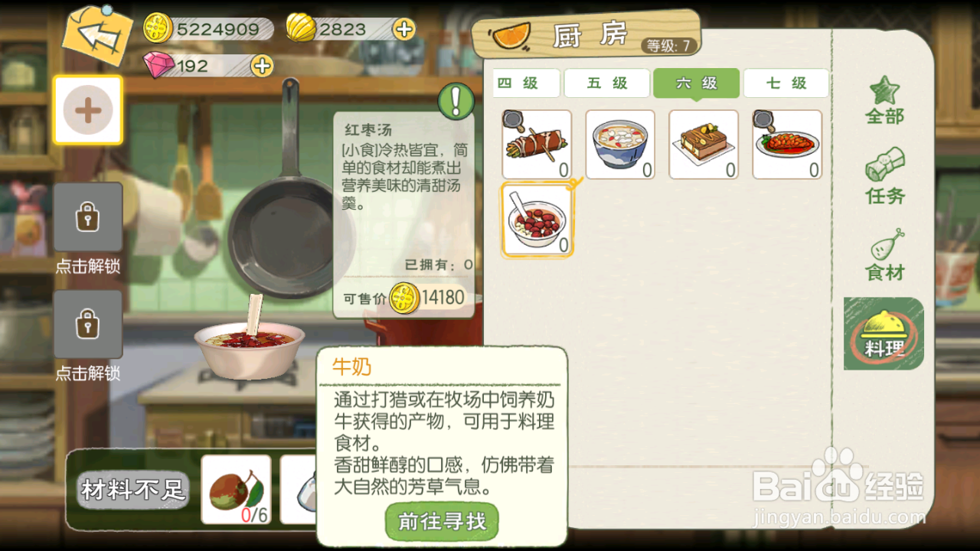
Task: Add pink gems with plus button
Action: click(262, 66)
